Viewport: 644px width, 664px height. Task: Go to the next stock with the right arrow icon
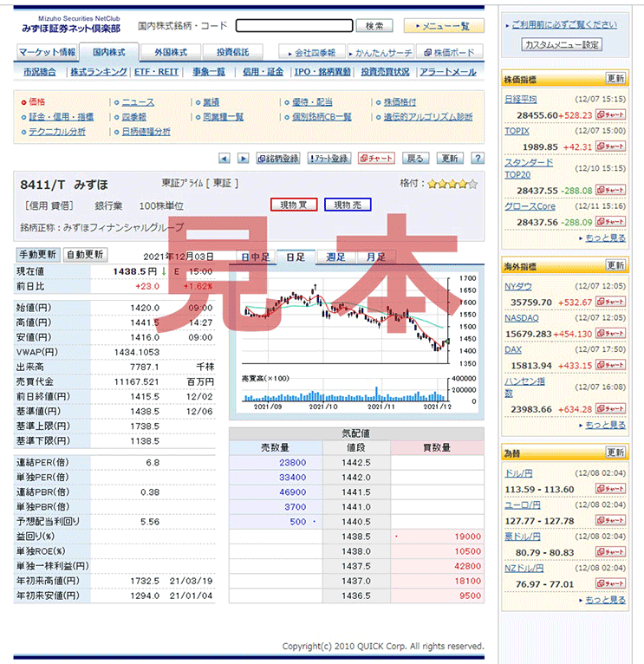pyautogui.click(x=243, y=159)
